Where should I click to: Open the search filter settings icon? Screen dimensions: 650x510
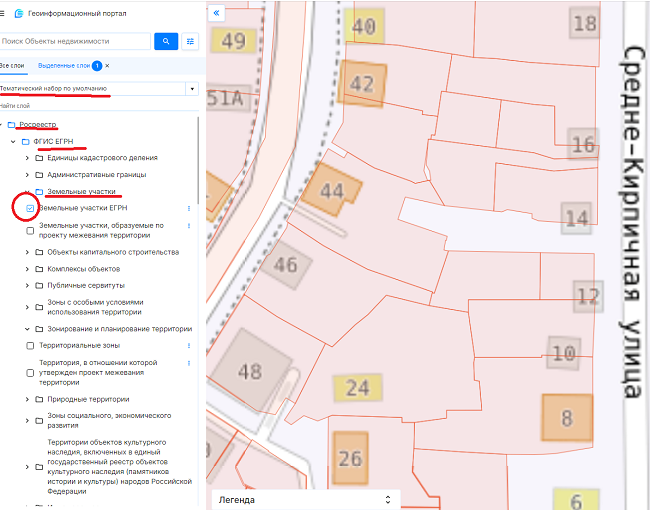(190, 41)
